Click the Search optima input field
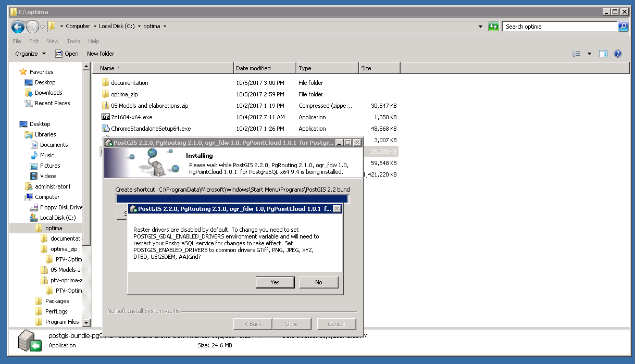Image resolution: width=635 pixels, height=364 pixels. [x=559, y=27]
